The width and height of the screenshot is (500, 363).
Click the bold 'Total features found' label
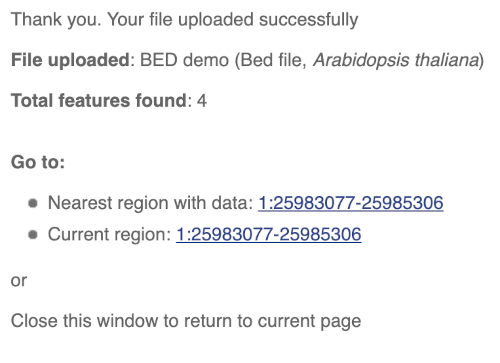[99, 101]
